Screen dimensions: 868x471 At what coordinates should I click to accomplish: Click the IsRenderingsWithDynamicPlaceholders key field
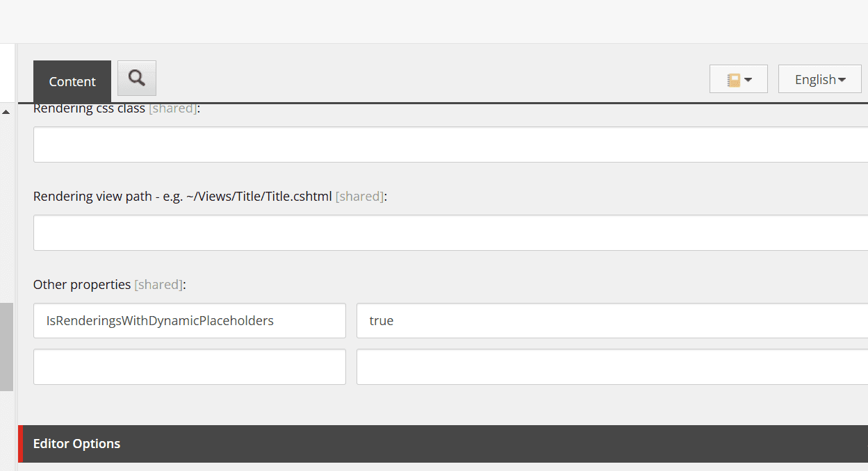tap(189, 321)
